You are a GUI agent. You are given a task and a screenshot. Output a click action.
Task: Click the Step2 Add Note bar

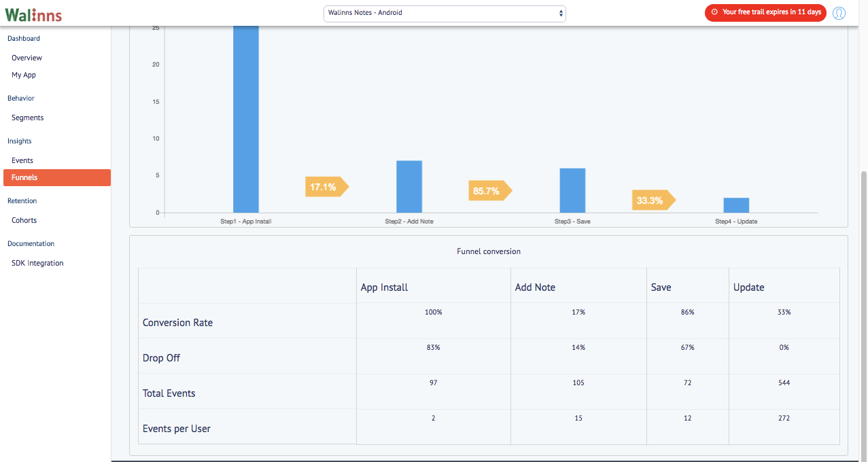409,187
